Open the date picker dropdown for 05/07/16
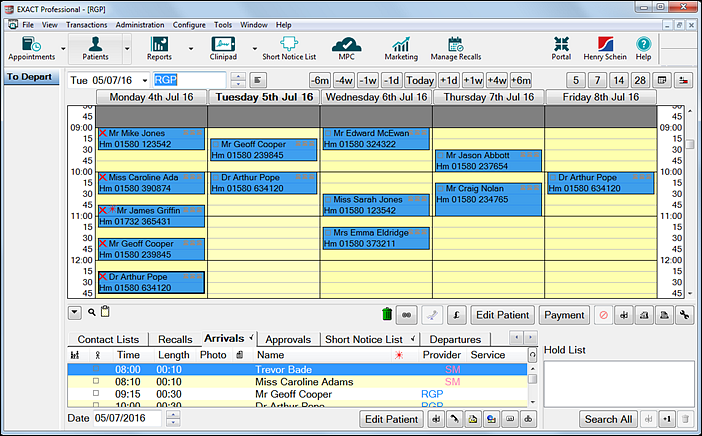 (145, 80)
